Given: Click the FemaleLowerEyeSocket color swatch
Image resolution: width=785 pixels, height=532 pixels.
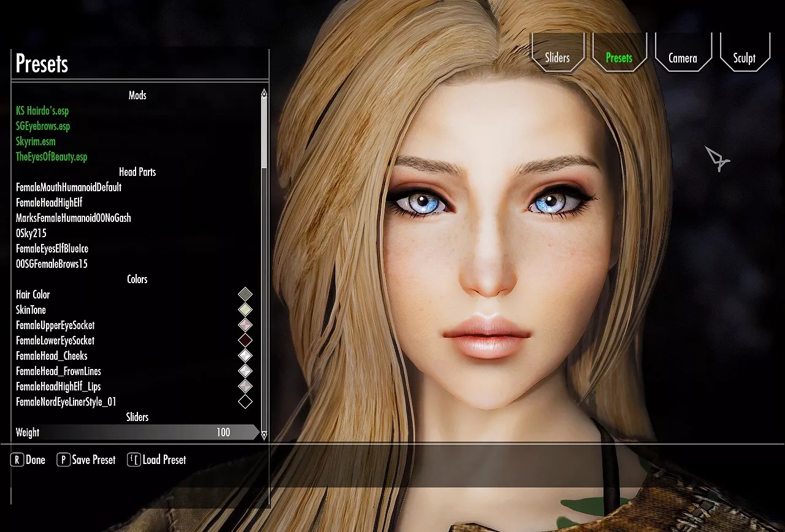Looking at the screenshot, I should [x=245, y=341].
